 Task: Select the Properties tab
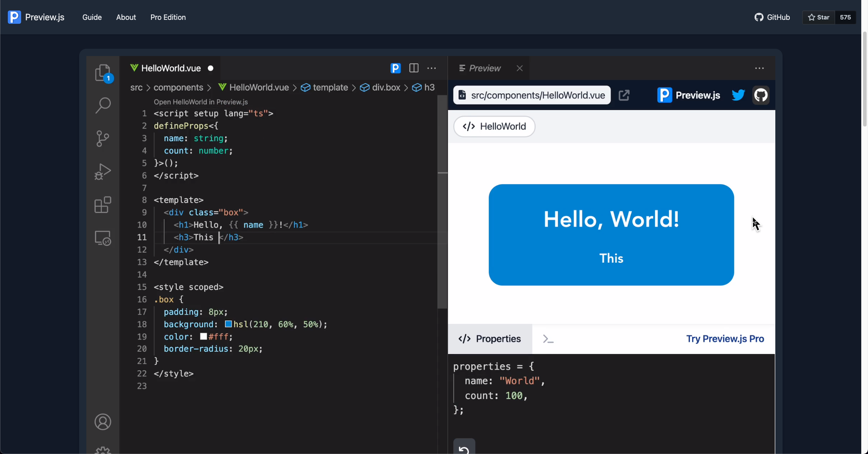tap(490, 339)
